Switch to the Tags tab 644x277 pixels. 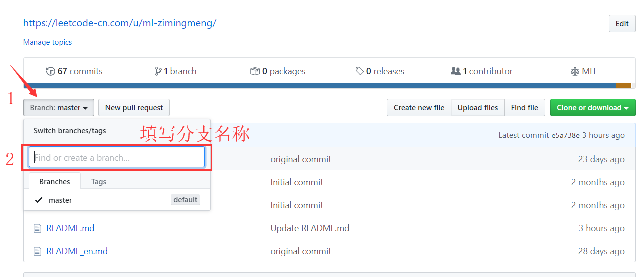click(99, 182)
